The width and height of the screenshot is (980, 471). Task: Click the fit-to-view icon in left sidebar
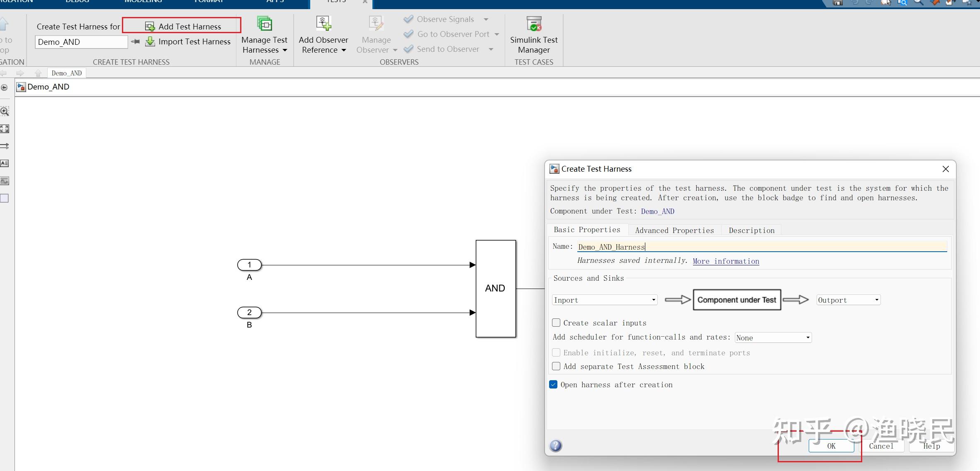click(x=5, y=129)
